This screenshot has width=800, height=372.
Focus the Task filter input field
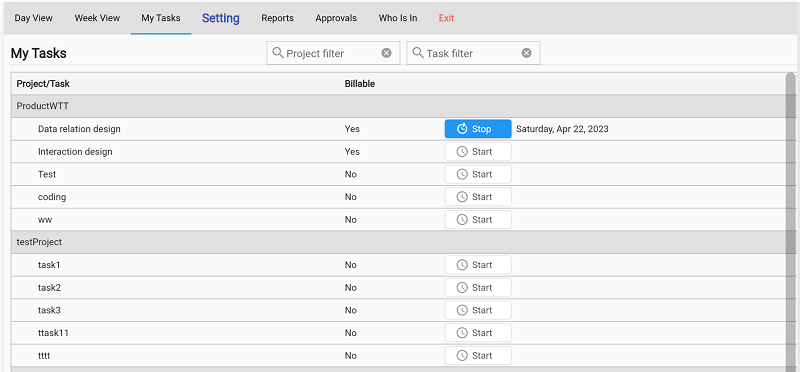coord(473,53)
